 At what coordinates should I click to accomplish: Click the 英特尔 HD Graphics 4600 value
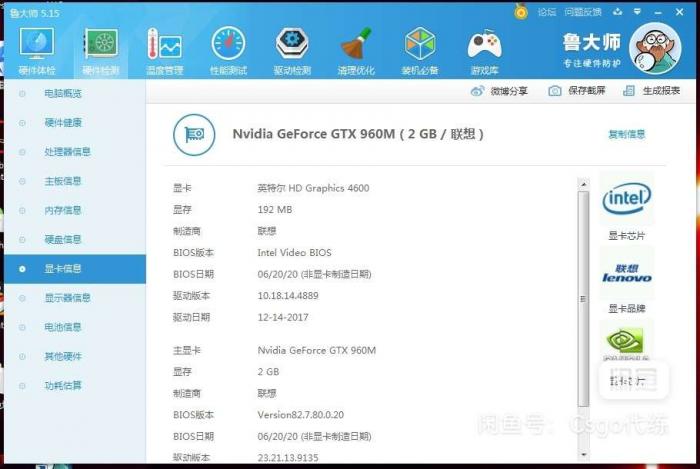[x=313, y=188]
